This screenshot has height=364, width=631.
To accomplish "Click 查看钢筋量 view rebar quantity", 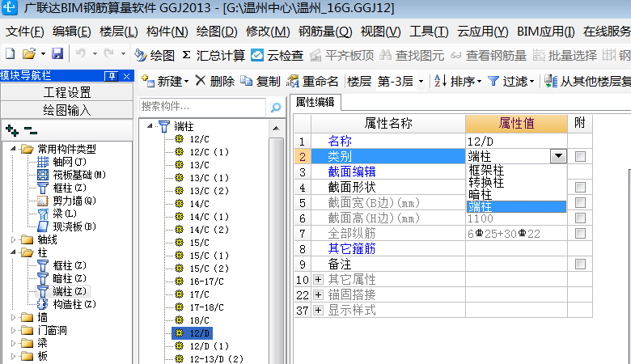I will pos(488,55).
